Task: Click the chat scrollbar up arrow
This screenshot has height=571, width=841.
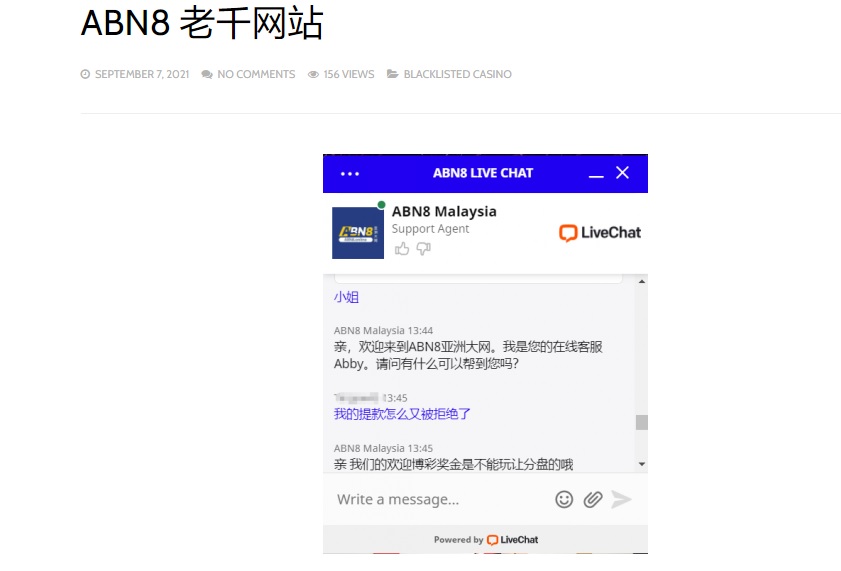Action: [x=641, y=281]
